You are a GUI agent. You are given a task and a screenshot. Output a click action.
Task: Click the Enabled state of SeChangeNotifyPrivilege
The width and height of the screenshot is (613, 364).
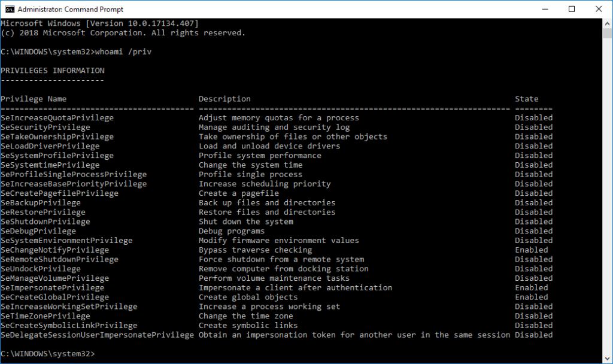[x=532, y=250]
